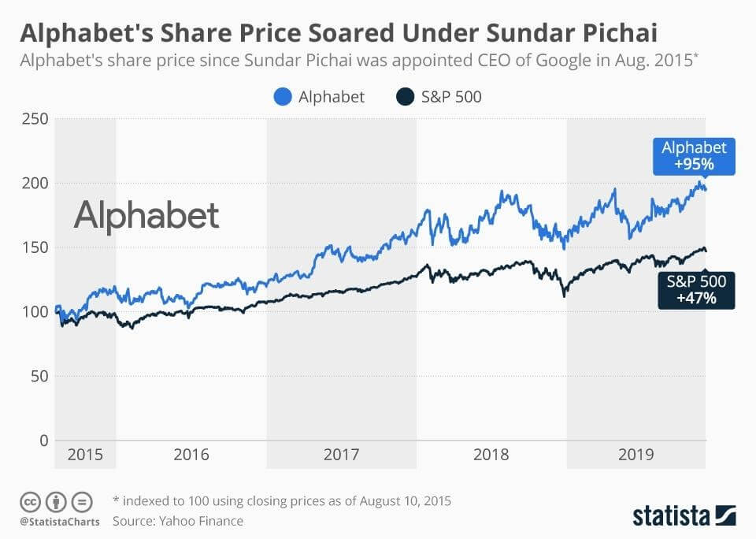Select the S&P 500 legend label
This screenshot has height=539, width=756.
451,97
